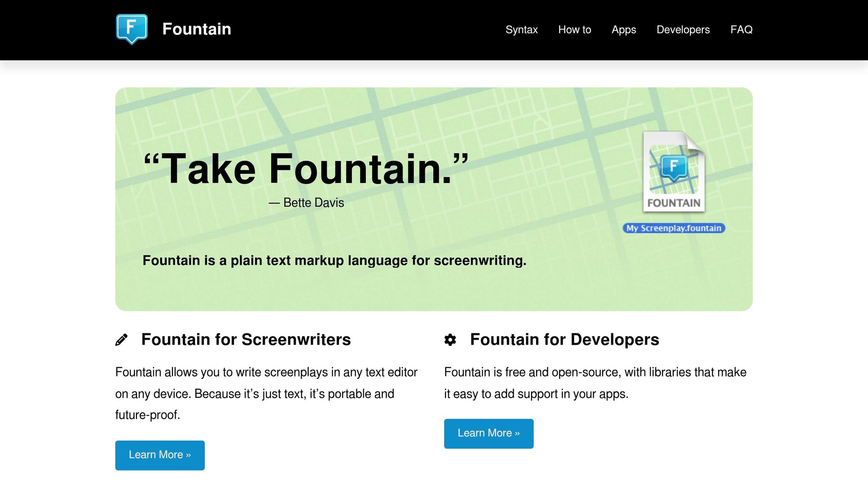Open the FAQ page
This screenshot has width=868, height=488.
tap(741, 30)
